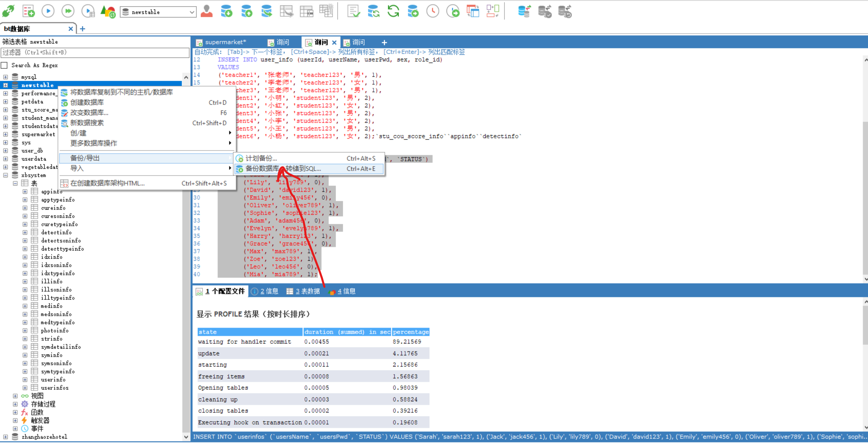The image size is (868, 444).
Task: Switch to the 3 表数据 result tab
Action: pyautogui.click(x=303, y=291)
